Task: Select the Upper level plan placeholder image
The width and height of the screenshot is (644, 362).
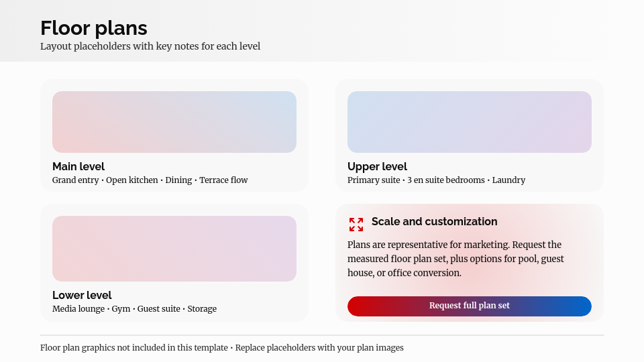Action: [470, 122]
